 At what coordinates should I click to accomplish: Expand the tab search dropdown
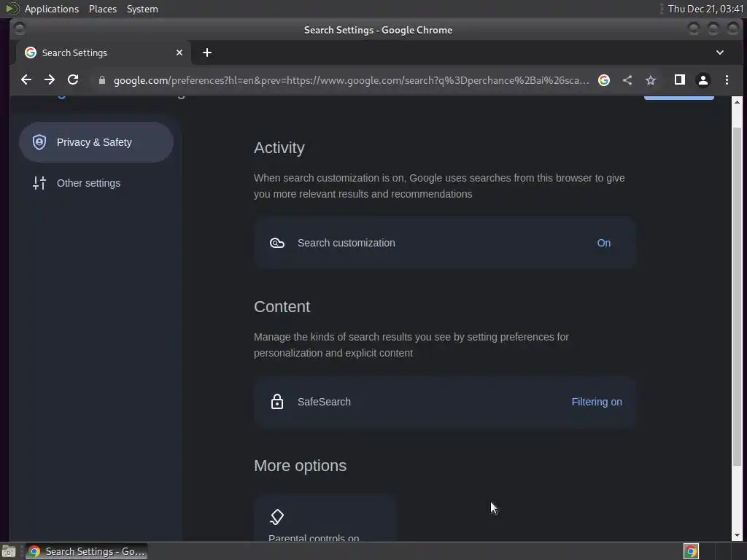coord(720,52)
